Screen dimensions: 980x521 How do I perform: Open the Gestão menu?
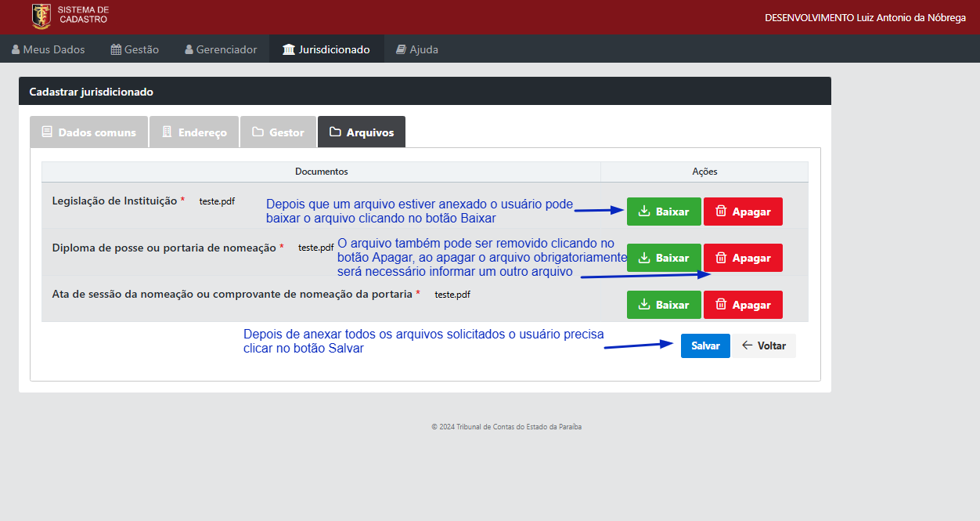pos(135,49)
